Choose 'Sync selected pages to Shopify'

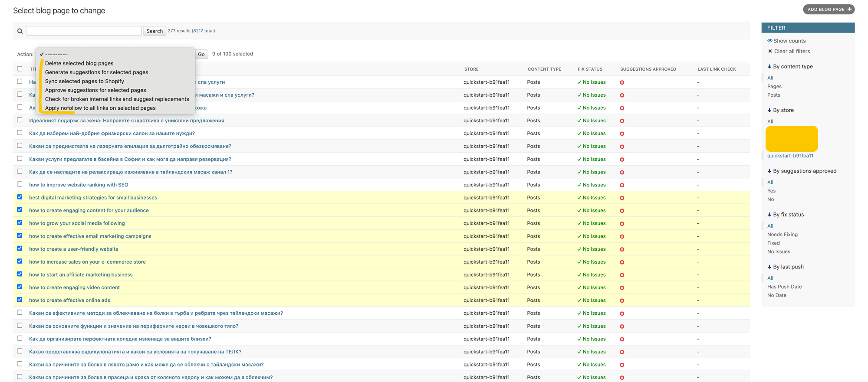(115, 81)
